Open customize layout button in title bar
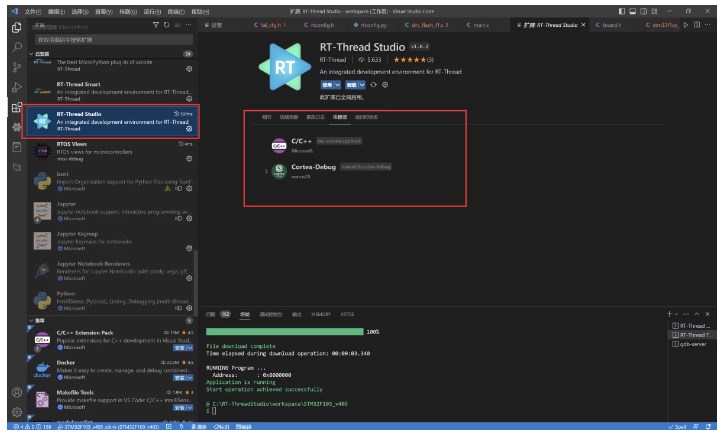 pyautogui.click(x=654, y=11)
